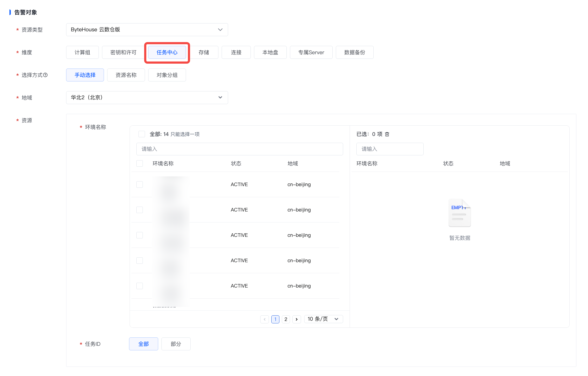This screenshot has width=588, height=376.
Task: Toggle the 全部: 14 select-all checkbox
Action: [141, 134]
